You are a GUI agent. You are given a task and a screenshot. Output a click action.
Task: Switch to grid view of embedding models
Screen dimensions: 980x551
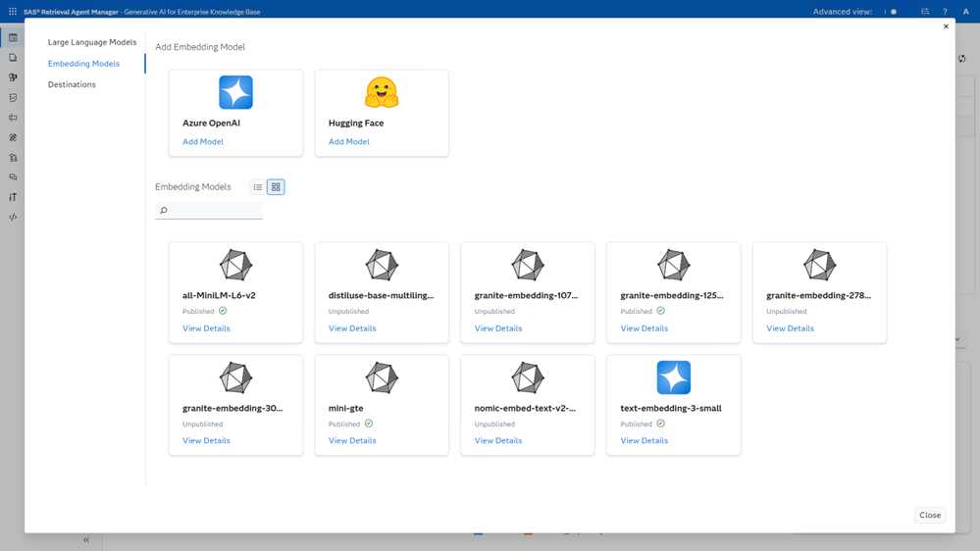[276, 187]
